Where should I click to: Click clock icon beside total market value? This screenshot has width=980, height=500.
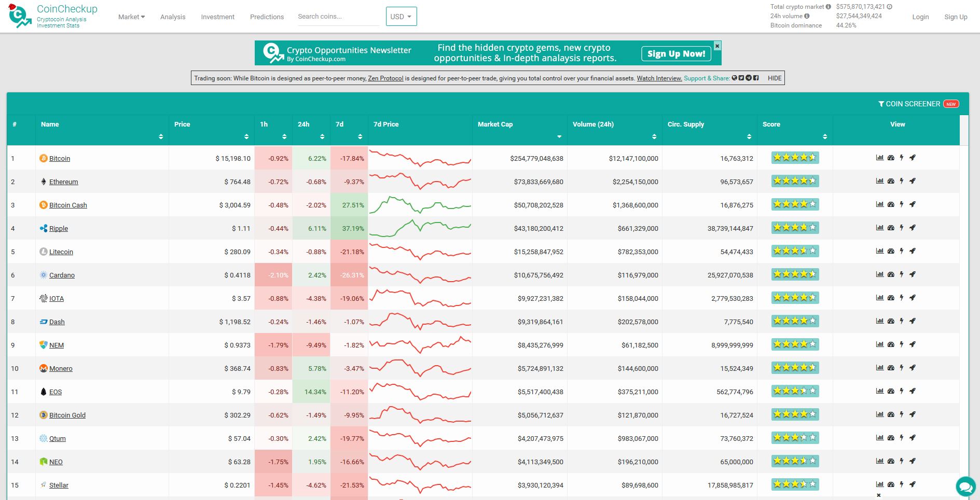[x=889, y=7]
